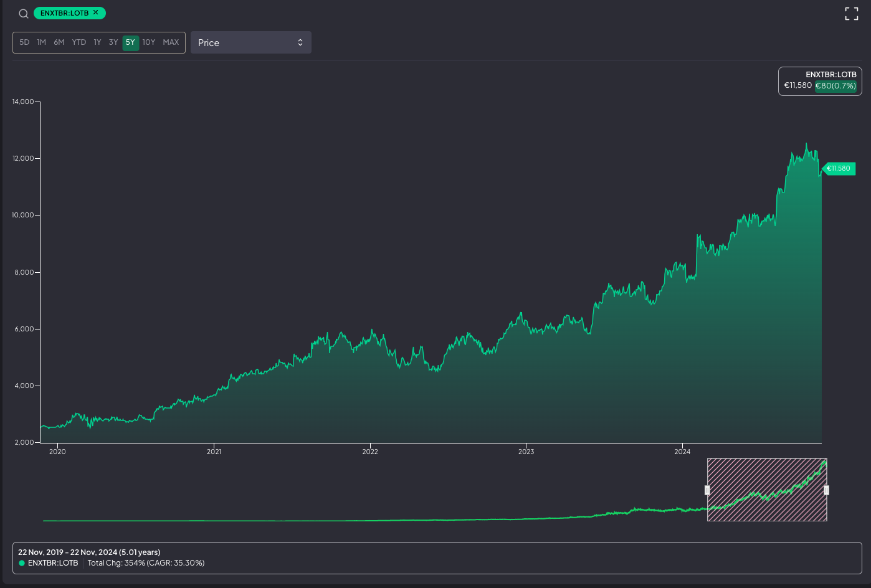This screenshot has height=588, width=871.
Task: Click the 10,000 y-axis label
Action: click(x=23, y=215)
